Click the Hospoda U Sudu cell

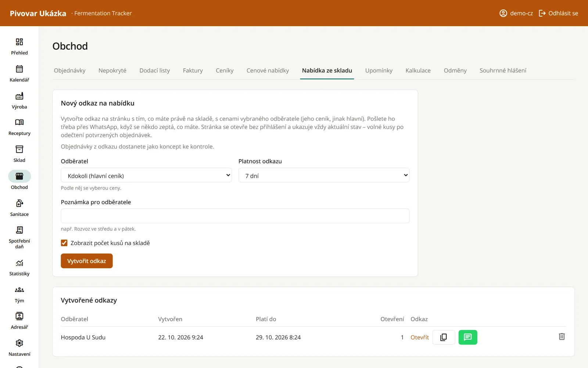point(83,337)
